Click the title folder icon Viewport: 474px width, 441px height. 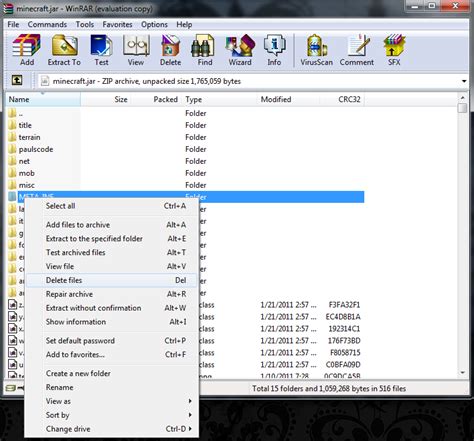click(x=12, y=125)
